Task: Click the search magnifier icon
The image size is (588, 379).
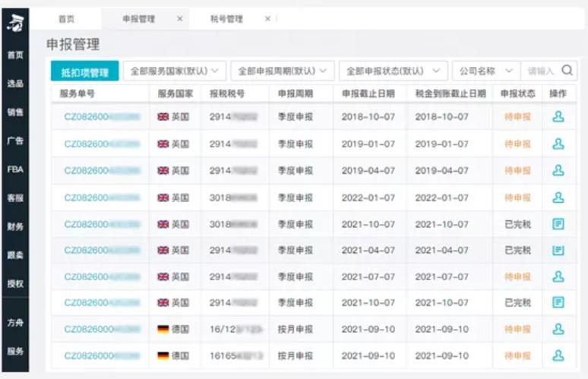Action: click(567, 70)
